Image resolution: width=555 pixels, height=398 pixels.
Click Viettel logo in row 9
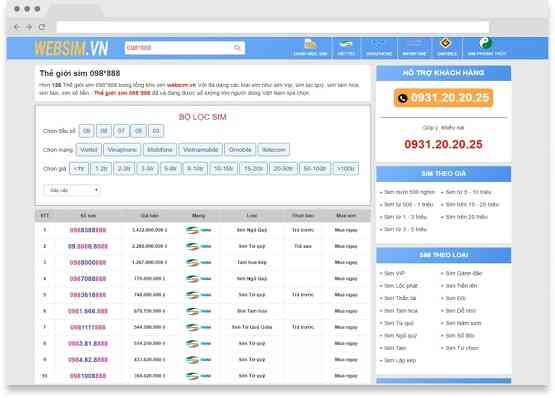pyautogui.click(x=198, y=360)
